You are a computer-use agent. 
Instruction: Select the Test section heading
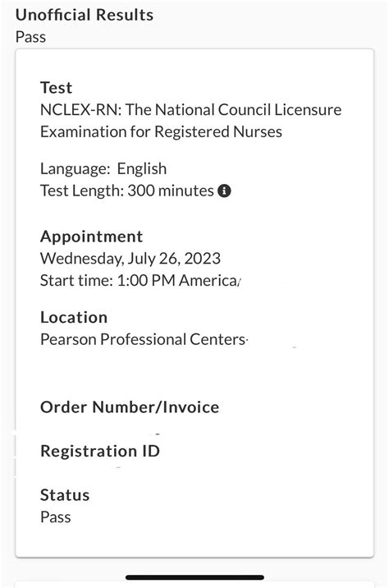(56, 87)
